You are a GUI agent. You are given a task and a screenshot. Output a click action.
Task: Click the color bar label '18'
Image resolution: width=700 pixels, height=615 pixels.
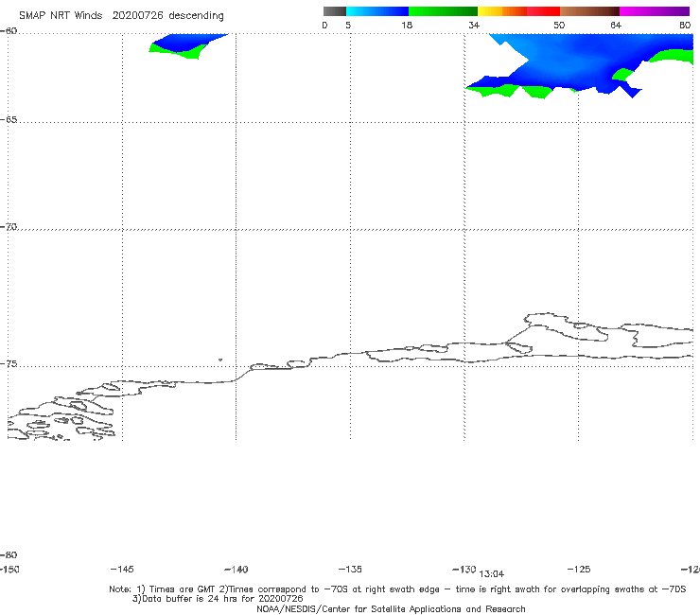[406, 25]
